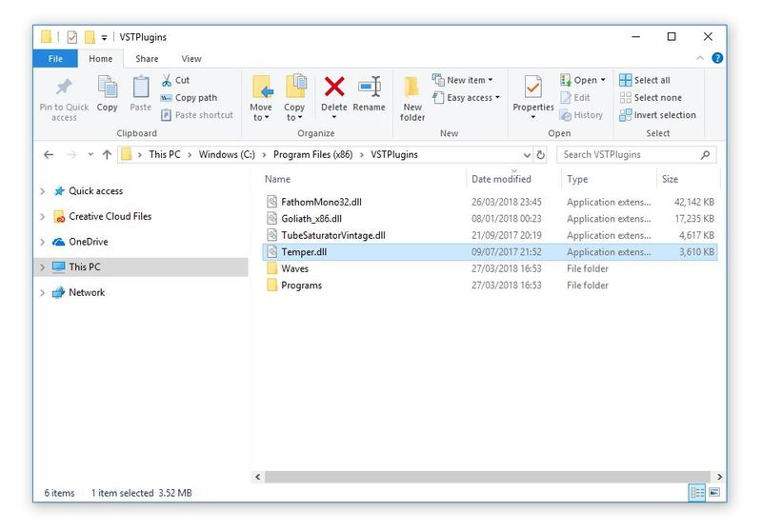Open the Share ribbon tab
This screenshot has width=762, height=532.
pos(147,59)
